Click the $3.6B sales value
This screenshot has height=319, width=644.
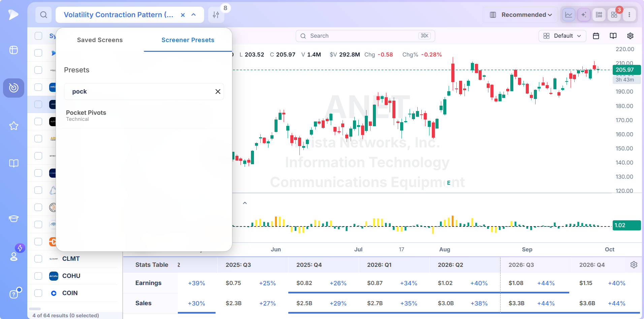click(587, 303)
